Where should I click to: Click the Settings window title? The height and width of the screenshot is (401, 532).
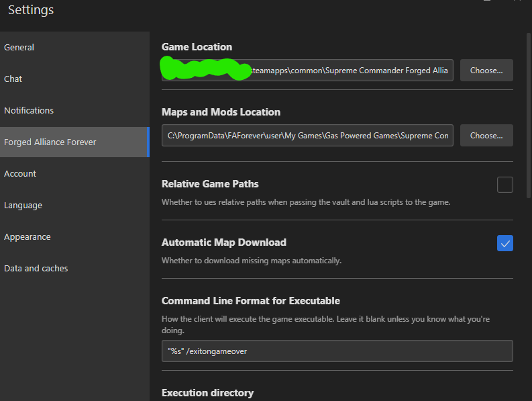[x=31, y=10]
